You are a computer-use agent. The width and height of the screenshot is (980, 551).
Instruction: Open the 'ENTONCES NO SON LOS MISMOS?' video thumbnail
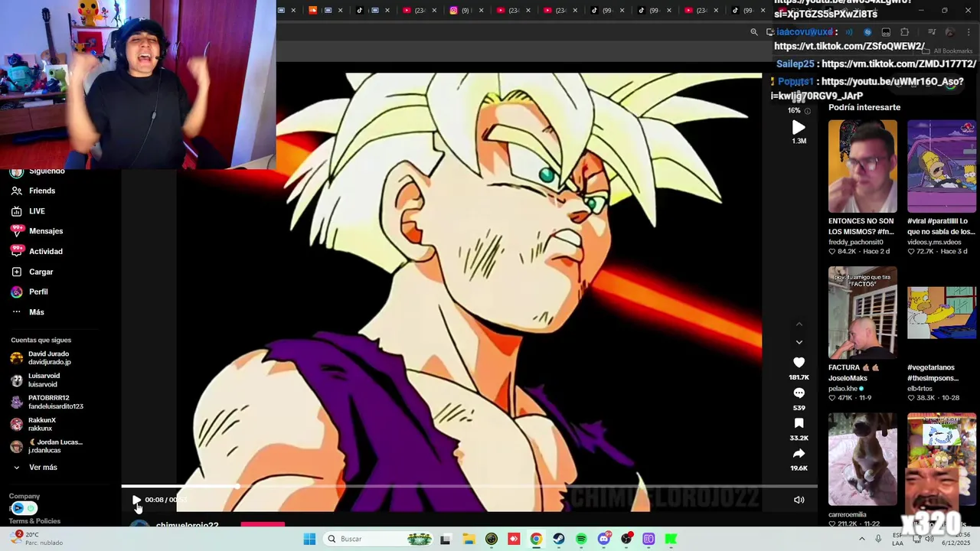point(862,166)
